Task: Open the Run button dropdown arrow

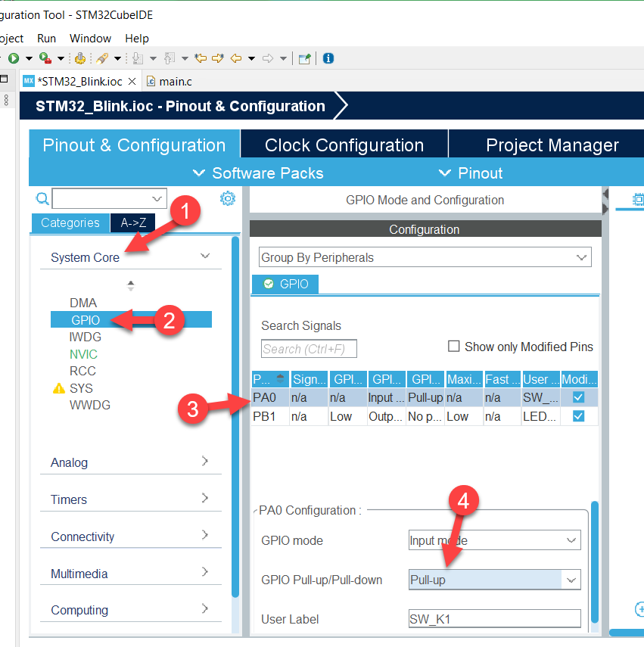Action: (x=29, y=58)
